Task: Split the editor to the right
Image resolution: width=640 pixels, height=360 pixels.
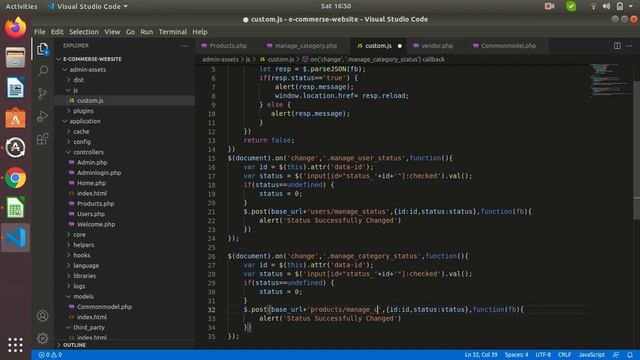Action: pyautogui.click(x=617, y=46)
